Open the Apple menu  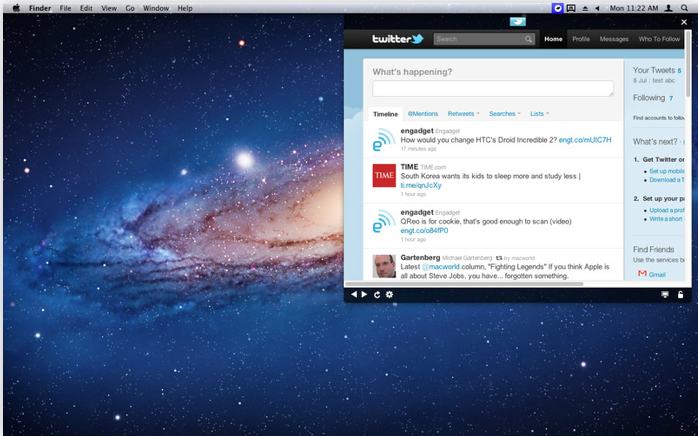coord(16,8)
